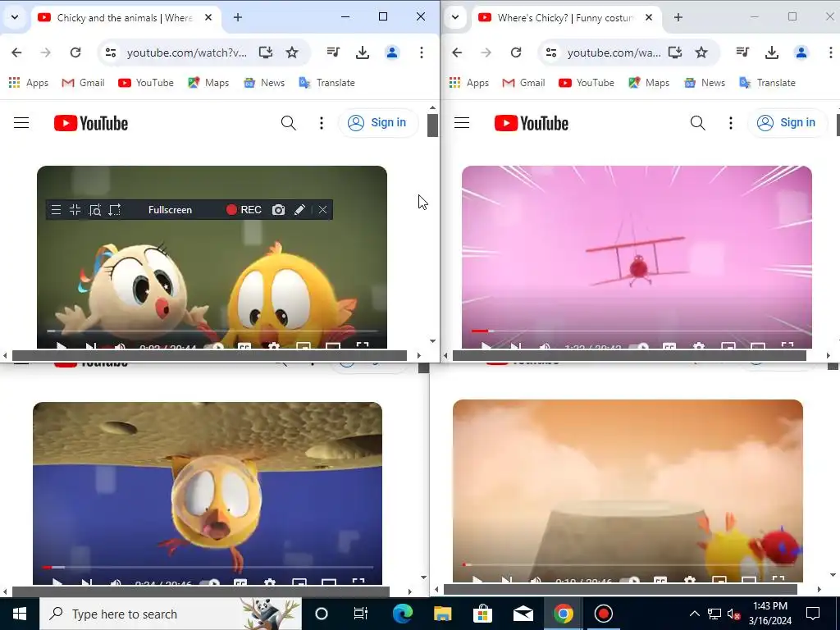Open Gmail bookmark in Chicky and the animals window
This screenshot has height=630, width=840.
[x=83, y=83]
